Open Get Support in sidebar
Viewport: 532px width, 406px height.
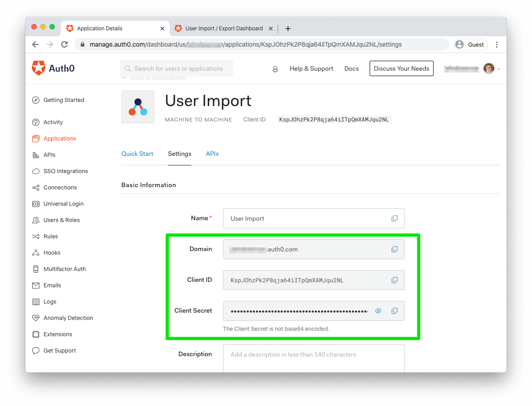click(54, 350)
